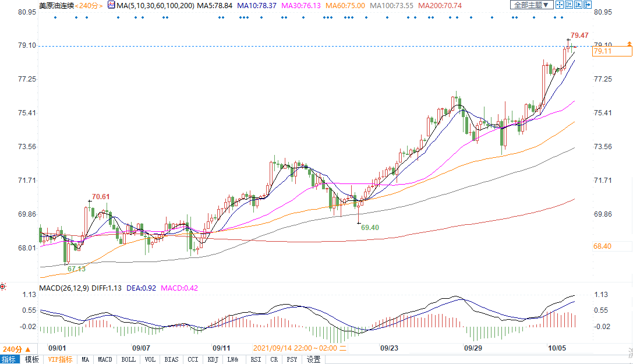
Task: Enable the BOLL indicator
Action: [x=128, y=359]
